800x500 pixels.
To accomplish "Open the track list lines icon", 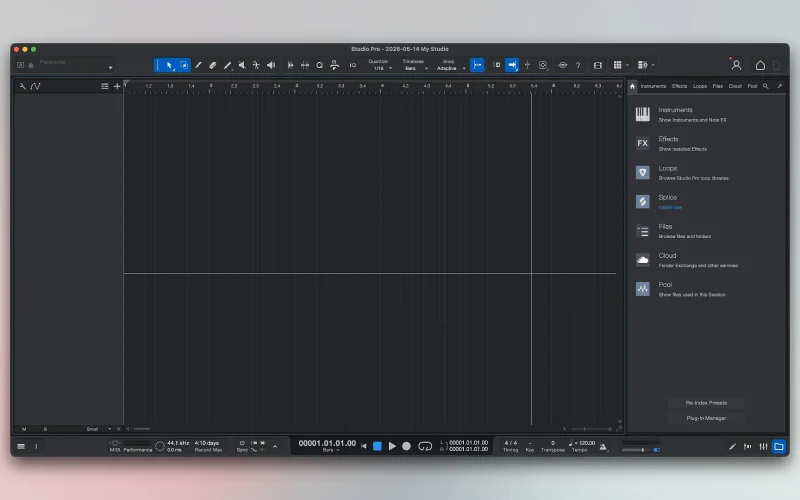I will click(105, 86).
